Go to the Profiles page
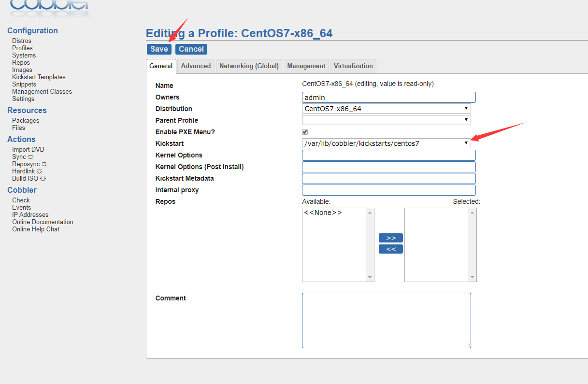This screenshot has height=384, width=588. [23, 48]
